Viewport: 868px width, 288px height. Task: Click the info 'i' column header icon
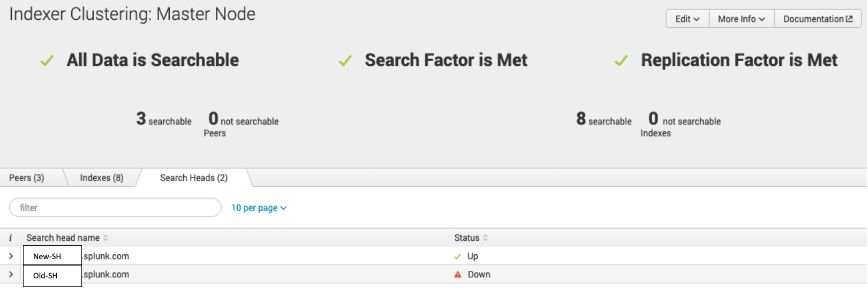pos(10,238)
